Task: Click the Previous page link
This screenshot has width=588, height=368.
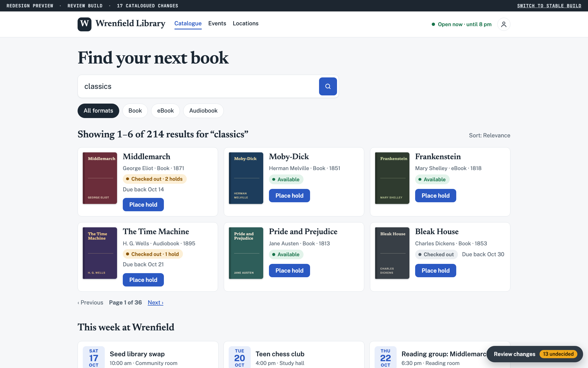Action: pos(90,303)
